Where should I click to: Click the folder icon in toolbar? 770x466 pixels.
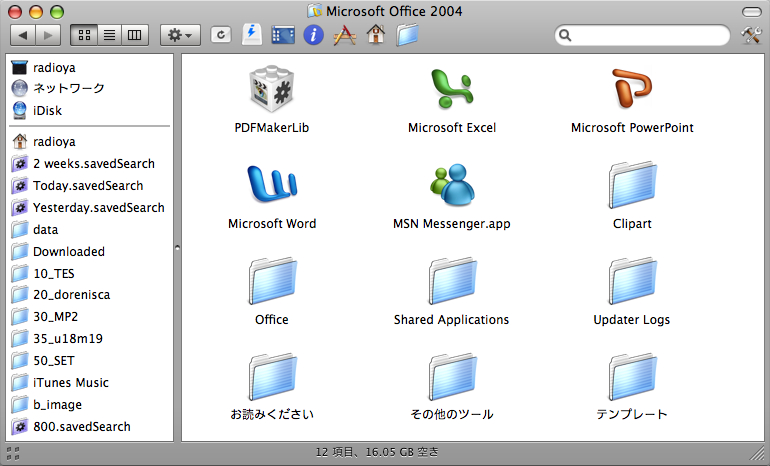tap(407, 35)
